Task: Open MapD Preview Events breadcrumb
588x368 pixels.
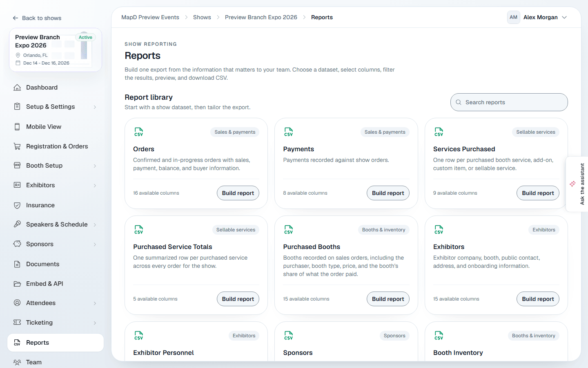Action: point(150,17)
